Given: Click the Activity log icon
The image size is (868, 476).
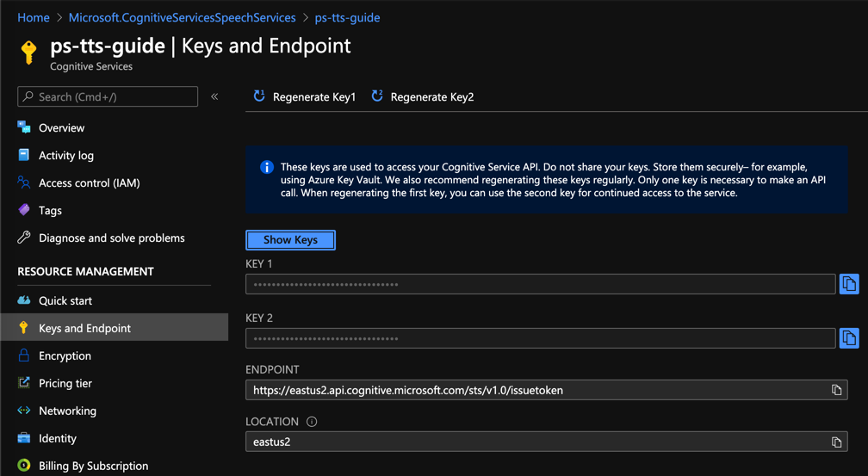Looking at the screenshot, I should (24, 155).
